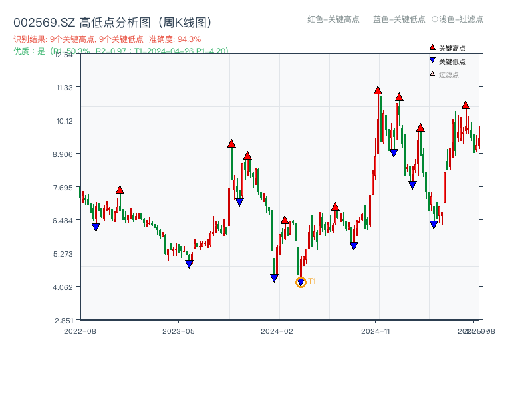The height and width of the screenshot is (399, 532).
Task: Click the red 识别结果 summary line
Action: (x=107, y=39)
